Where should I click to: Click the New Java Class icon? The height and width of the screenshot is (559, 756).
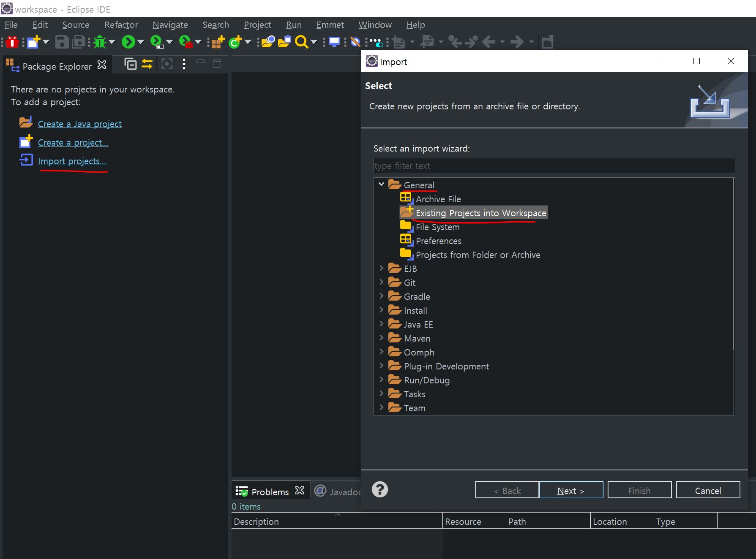(235, 42)
